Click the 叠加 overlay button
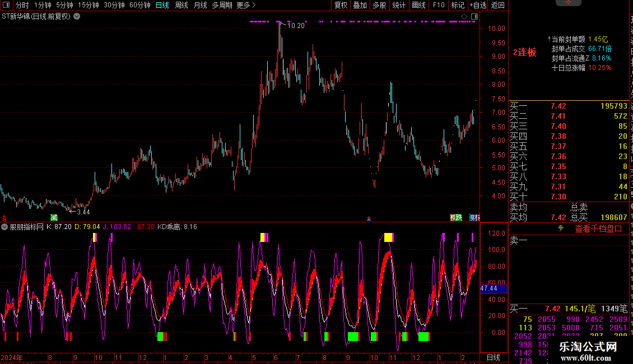The image size is (633, 364). [x=360, y=5]
